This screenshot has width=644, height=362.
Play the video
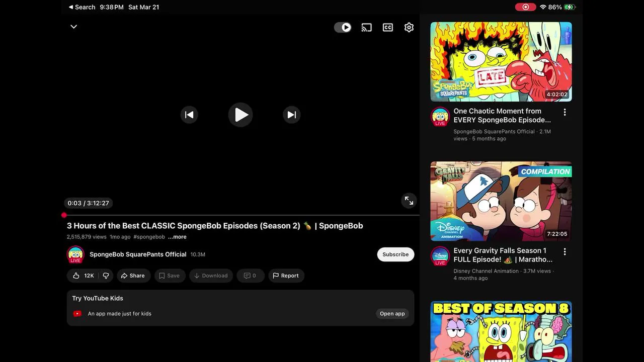point(240,115)
